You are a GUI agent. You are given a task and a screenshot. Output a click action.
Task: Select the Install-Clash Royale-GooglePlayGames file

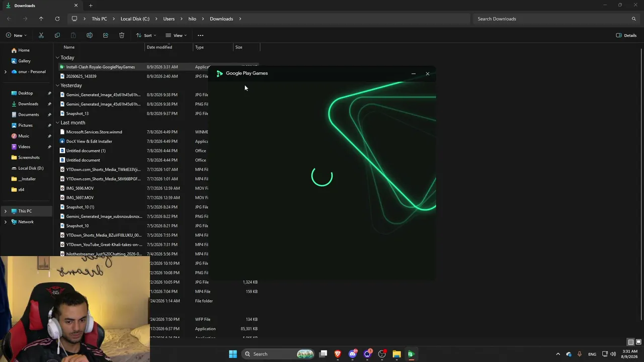pyautogui.click(x=100, y=67)
